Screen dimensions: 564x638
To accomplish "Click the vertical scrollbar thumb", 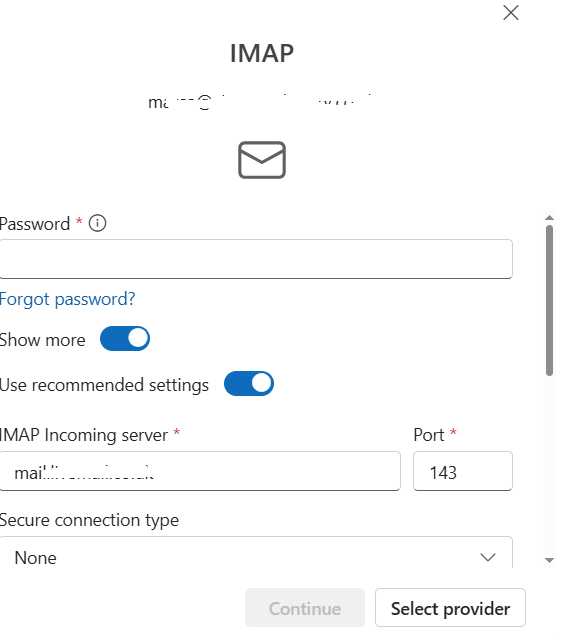I will [x=549, y=300].
